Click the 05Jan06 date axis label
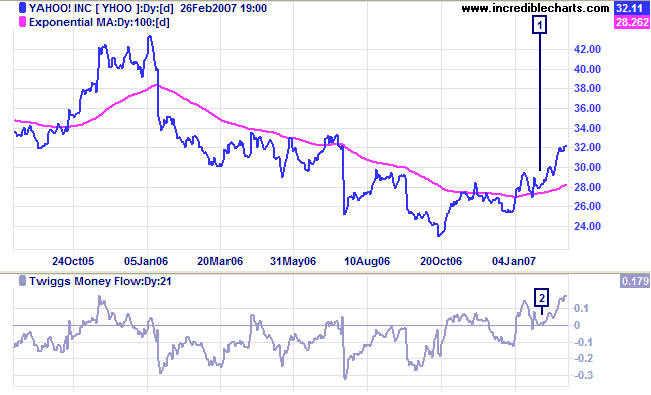 click(146, 261)
